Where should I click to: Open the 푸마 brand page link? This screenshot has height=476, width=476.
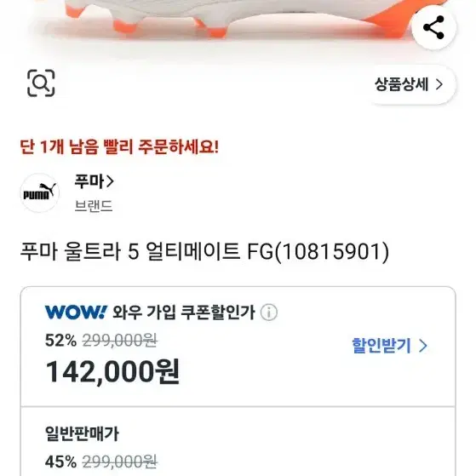click(x=95, y=181)
